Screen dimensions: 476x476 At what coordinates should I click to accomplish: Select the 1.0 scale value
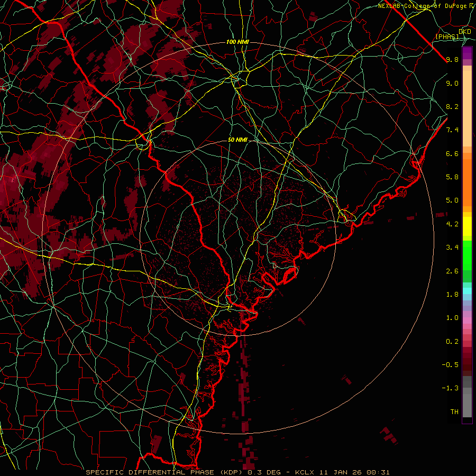click(x=452, y=318)
